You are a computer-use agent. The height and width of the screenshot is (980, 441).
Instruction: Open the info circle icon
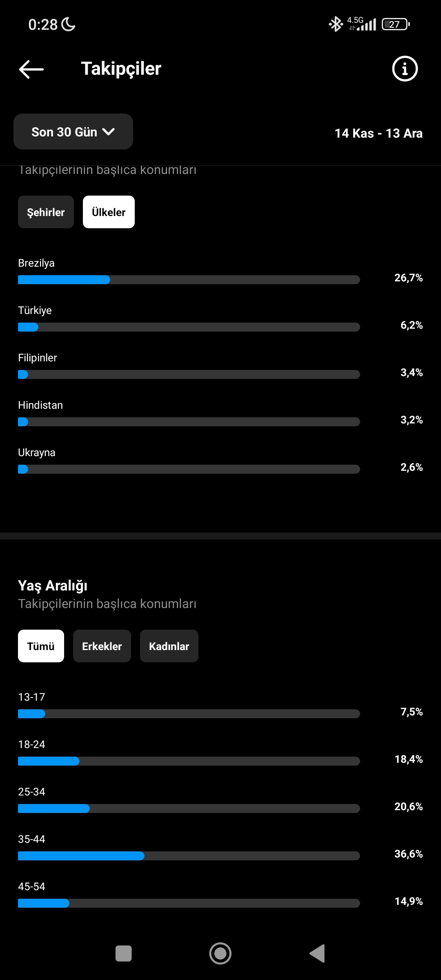(405, 69)
